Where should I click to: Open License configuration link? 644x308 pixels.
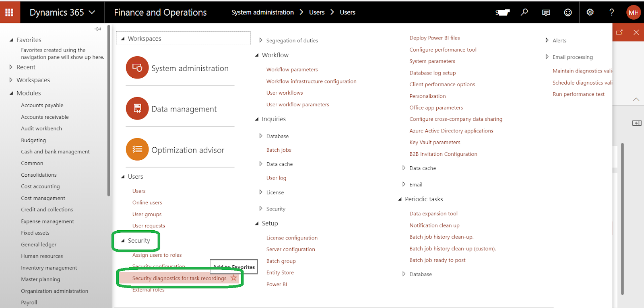tap(292, 238)
